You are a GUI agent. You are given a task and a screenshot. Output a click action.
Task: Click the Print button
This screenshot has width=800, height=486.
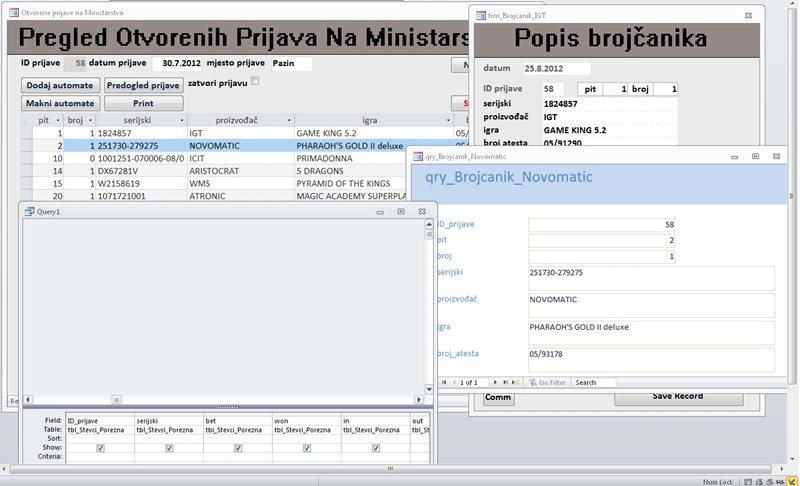[143, 103]
